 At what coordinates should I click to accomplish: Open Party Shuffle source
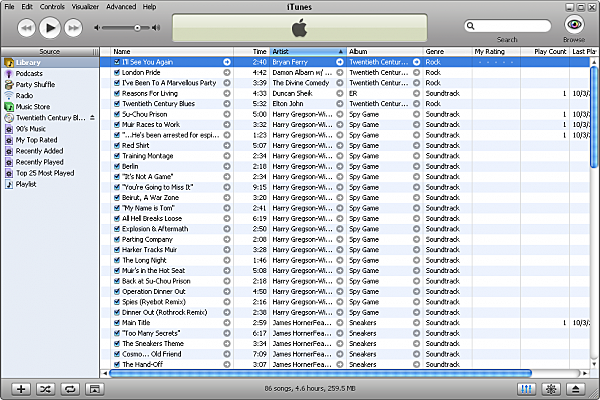(50, 85)
